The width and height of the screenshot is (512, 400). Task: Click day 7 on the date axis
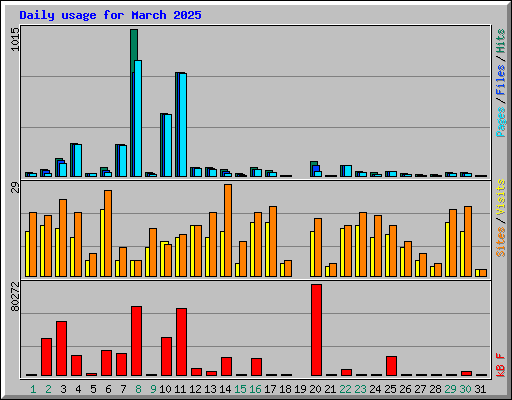123,389
